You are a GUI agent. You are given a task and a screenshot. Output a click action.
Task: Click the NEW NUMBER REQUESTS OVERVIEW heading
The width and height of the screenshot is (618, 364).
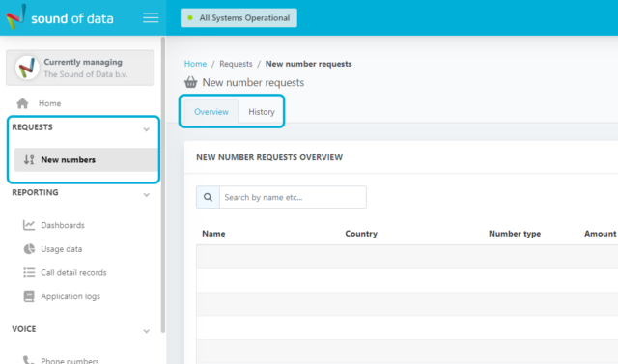pos(269,157)
